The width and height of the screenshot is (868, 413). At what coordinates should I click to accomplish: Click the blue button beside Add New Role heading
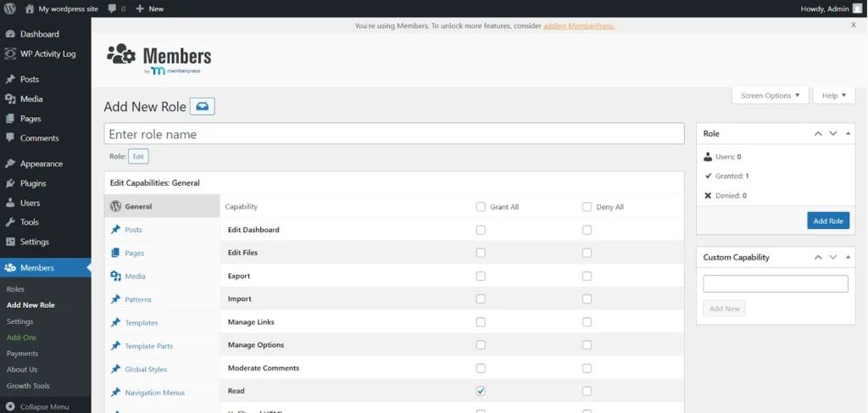[203, 107]
